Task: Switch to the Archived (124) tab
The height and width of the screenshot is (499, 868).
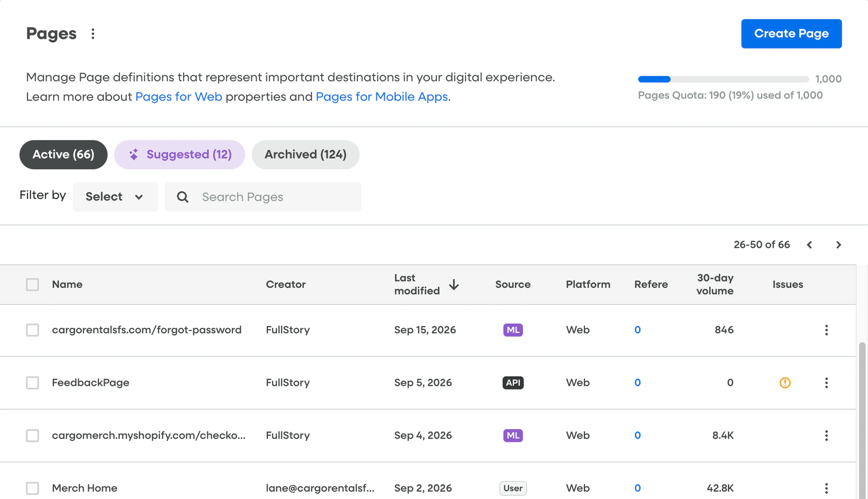Action: pyautogui.click(x=305, y=155)
